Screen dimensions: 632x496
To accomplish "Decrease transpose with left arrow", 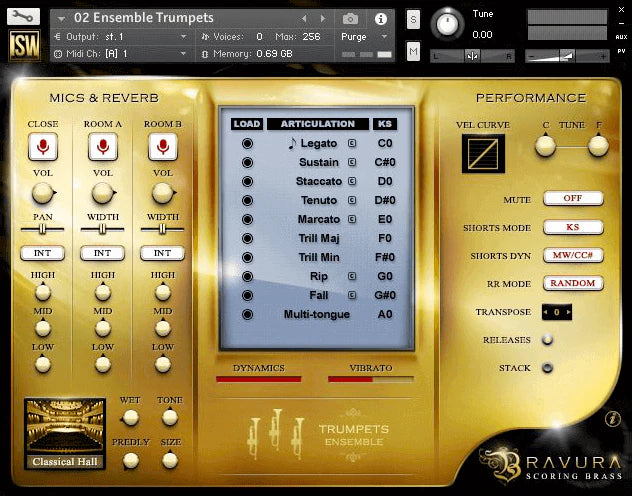I will point(546,312).
